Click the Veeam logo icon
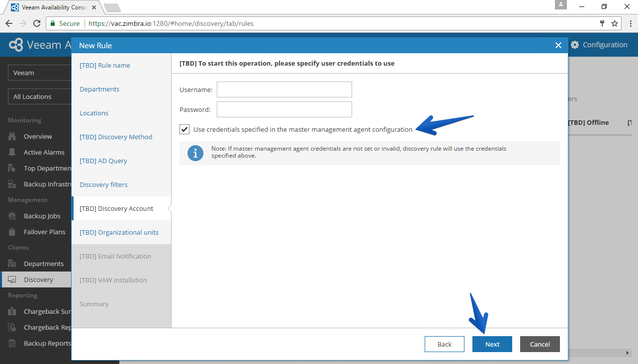This screenshot has width=638, height=364. 16,45
